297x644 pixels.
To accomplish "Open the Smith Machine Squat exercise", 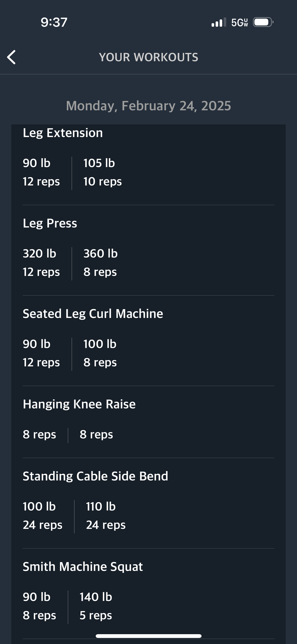I will click(83, 567).
